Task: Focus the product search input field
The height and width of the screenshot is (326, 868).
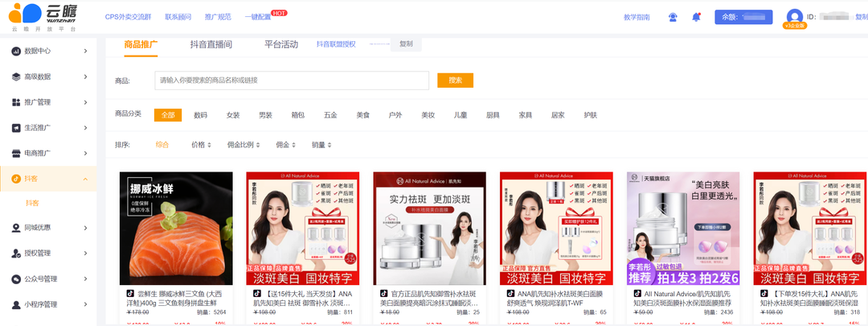Action: [x=292, y=80]
